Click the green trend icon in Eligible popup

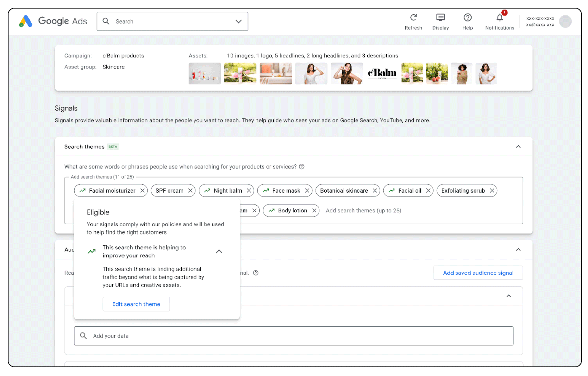coord(92,251)
